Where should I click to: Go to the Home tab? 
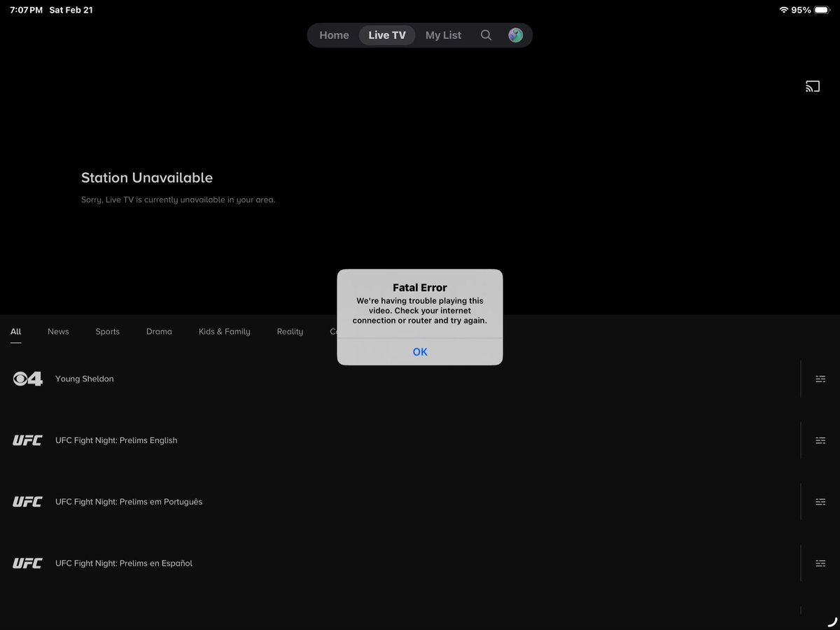click(334, 35)
